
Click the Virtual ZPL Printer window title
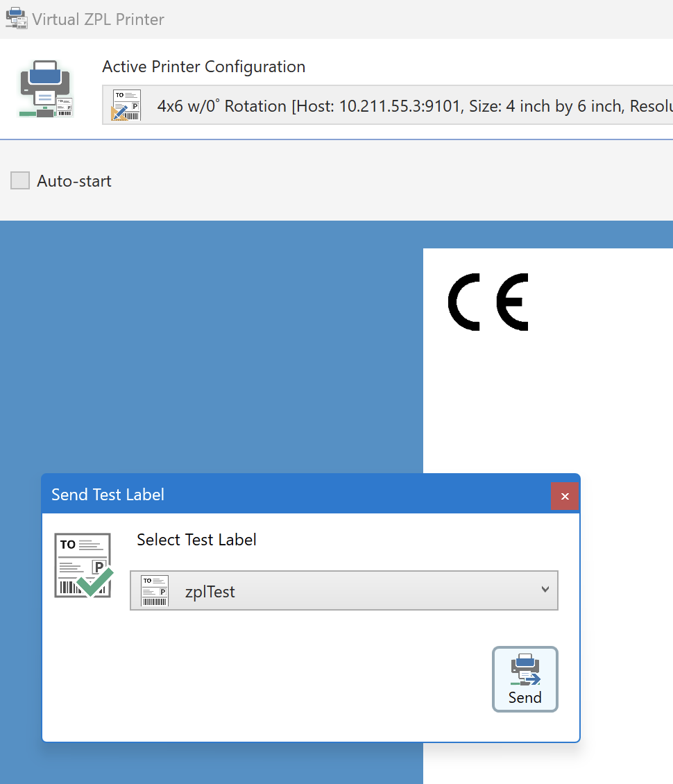(x=97, y=19)
